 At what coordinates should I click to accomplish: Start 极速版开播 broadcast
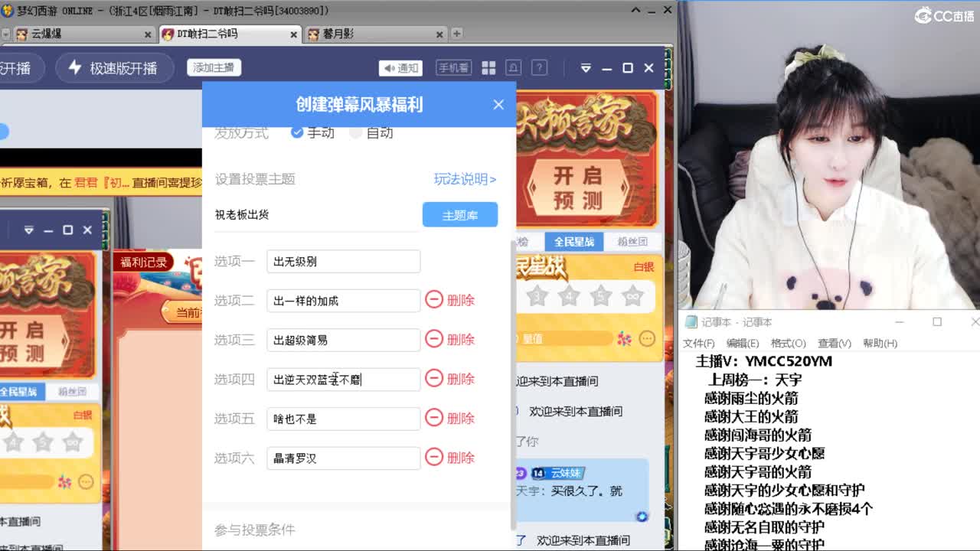tap(113, 67)
